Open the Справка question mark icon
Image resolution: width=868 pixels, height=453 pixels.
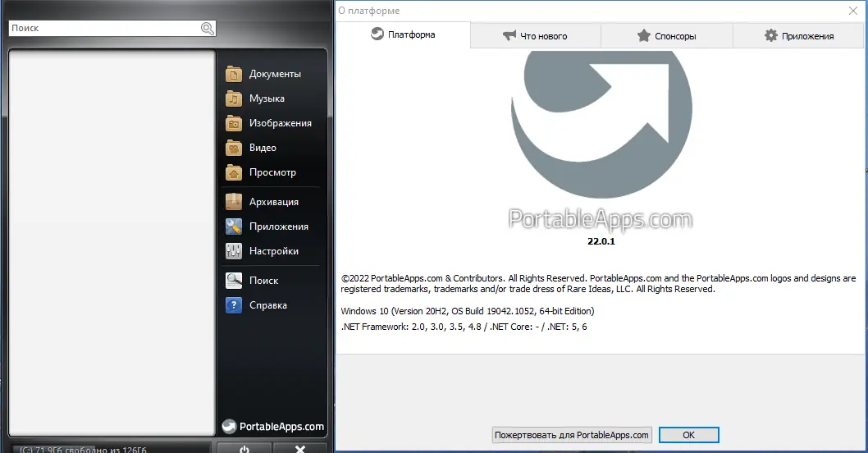(234, 305)
